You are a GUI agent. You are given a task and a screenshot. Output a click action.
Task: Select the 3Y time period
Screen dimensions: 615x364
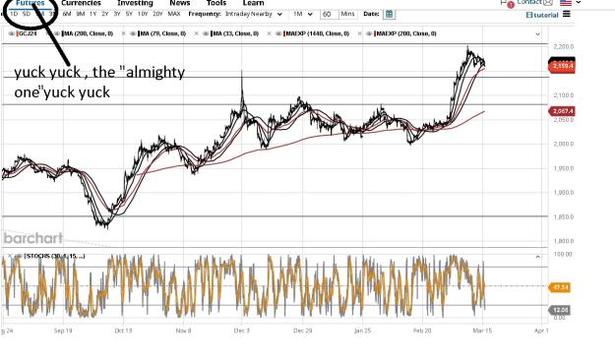pyautogui.click(x=117, y=14)
